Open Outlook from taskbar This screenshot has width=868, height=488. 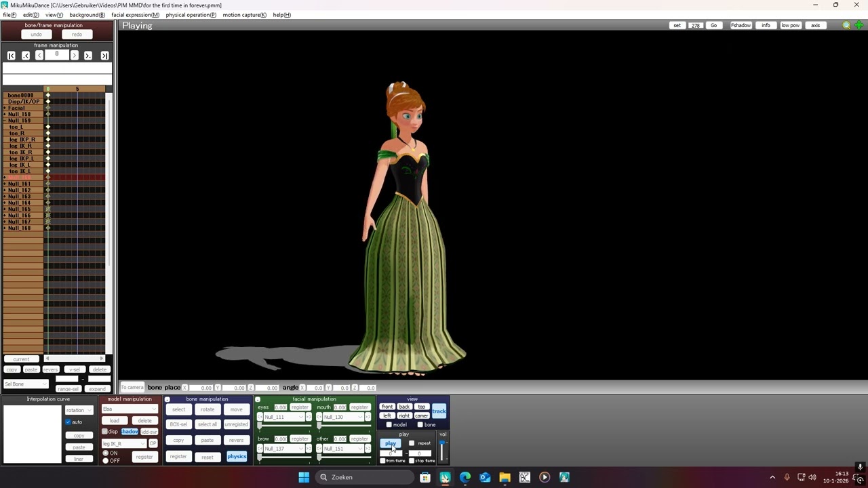(x=485, y=477)
